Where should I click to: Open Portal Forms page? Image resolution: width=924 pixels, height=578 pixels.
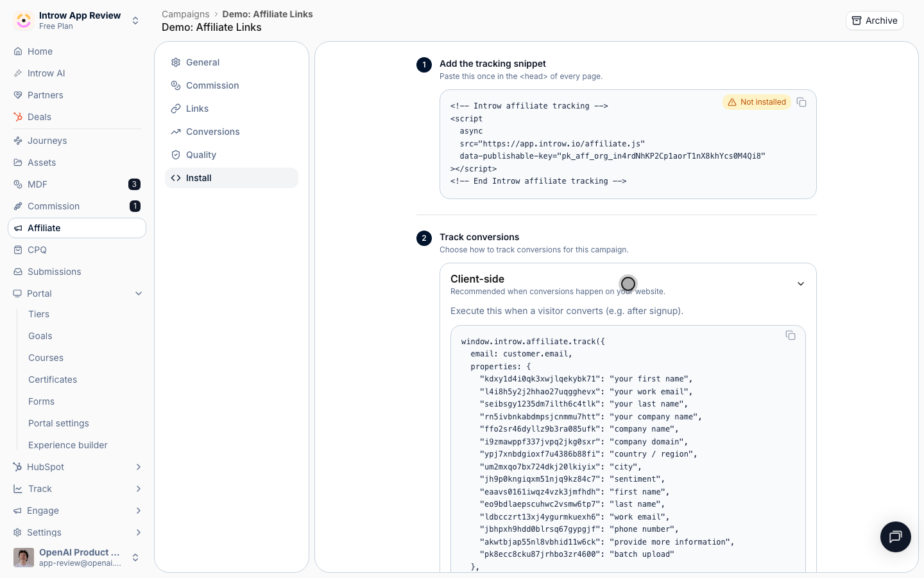41,401
